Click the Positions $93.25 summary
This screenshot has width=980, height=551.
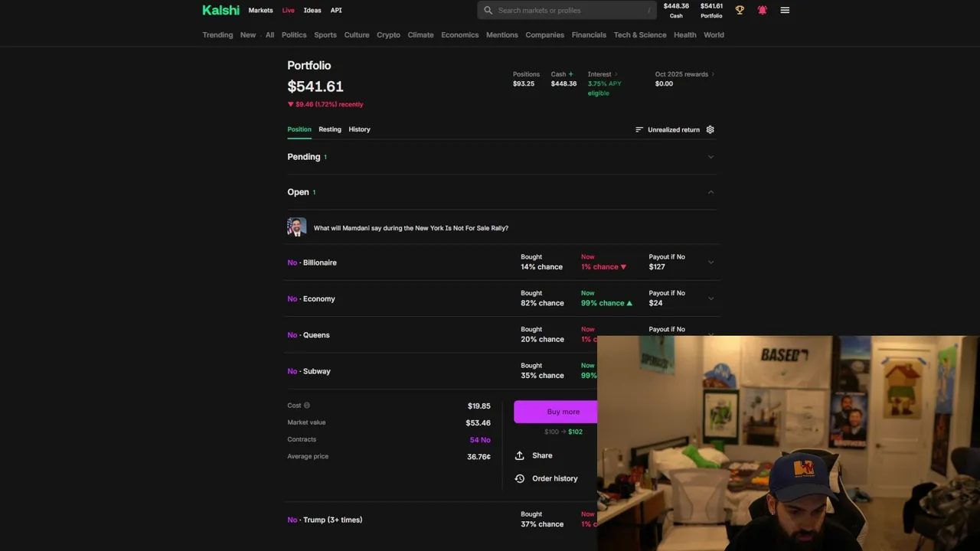525,79
